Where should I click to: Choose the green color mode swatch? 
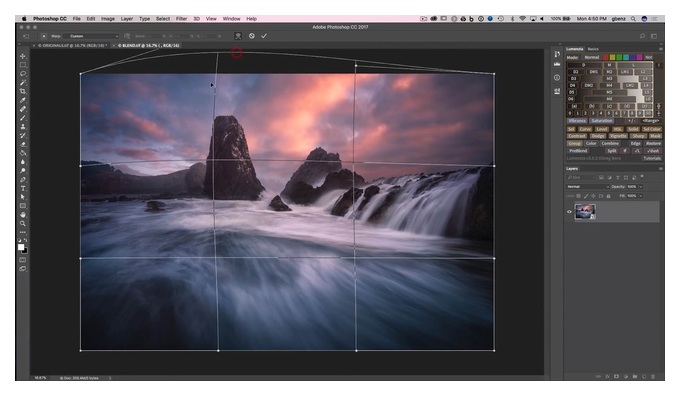pyautogui.click(x=619, y=57)
